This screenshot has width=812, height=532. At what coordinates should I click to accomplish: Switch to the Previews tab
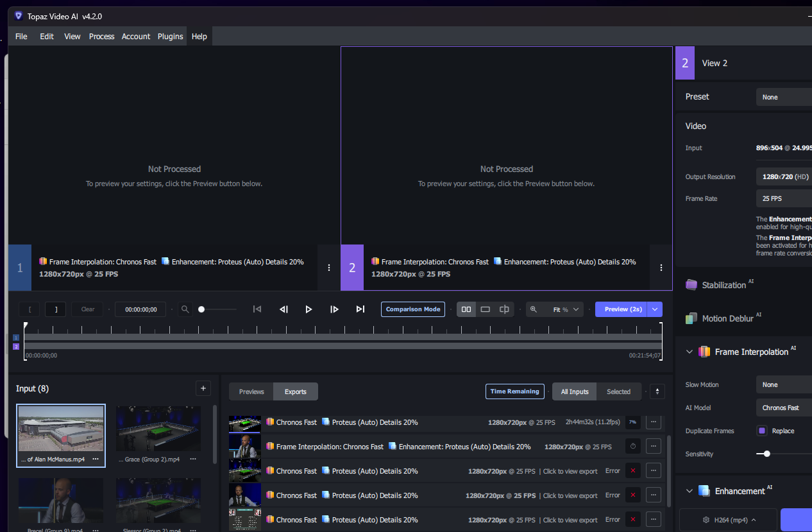point(251,391)
